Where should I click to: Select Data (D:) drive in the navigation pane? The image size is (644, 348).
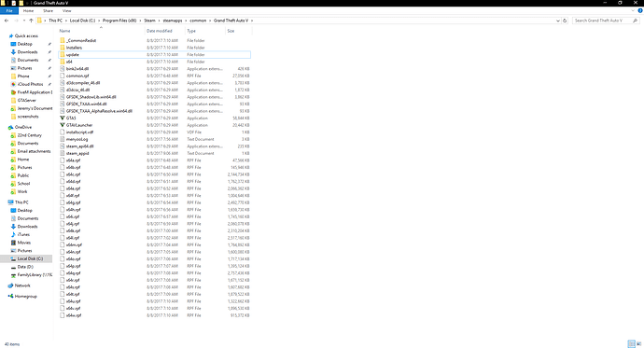pos(25,267)
